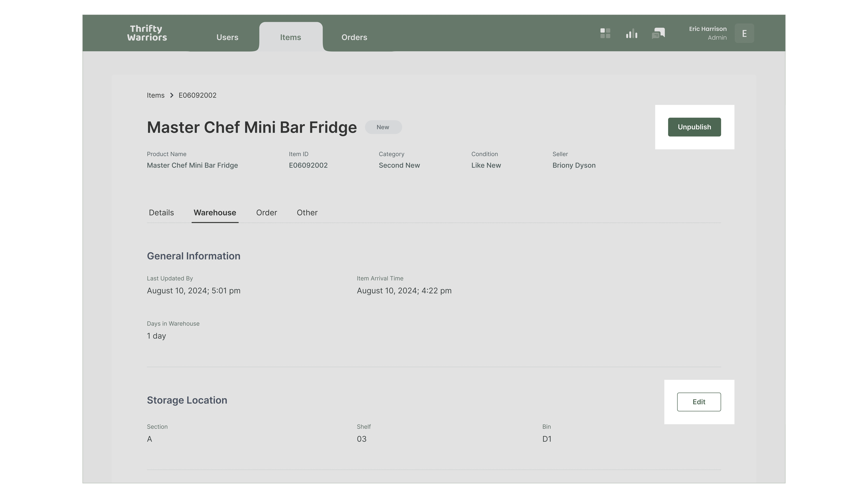
Task: Click the Section value A
Action: 149,439
